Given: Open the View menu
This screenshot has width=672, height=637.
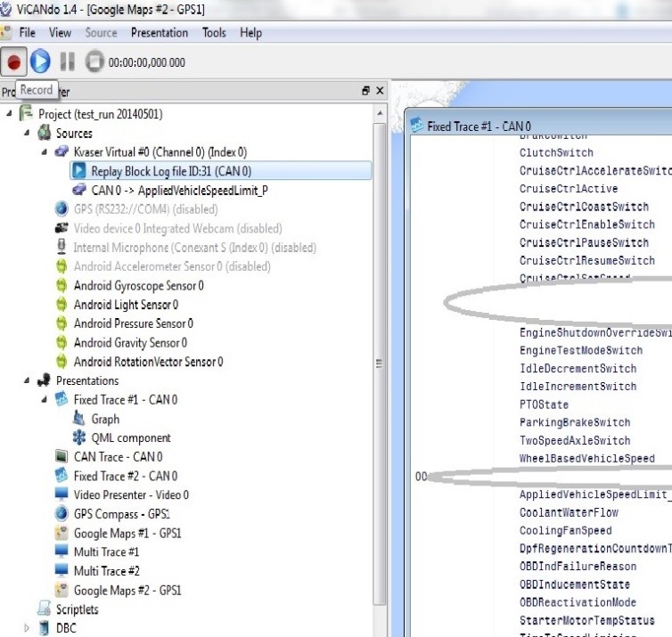Looking at the screenshot, I should (x=60, y=33).
